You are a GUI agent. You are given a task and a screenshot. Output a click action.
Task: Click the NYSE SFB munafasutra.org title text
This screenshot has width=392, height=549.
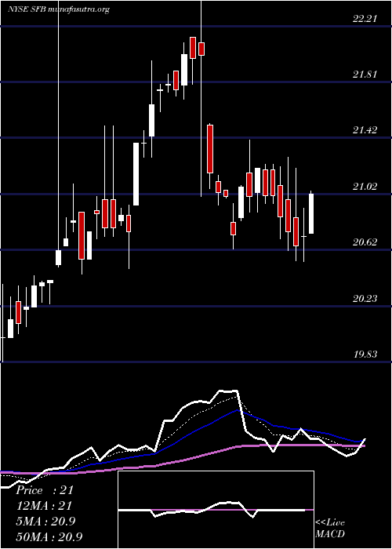click(59, 9)
